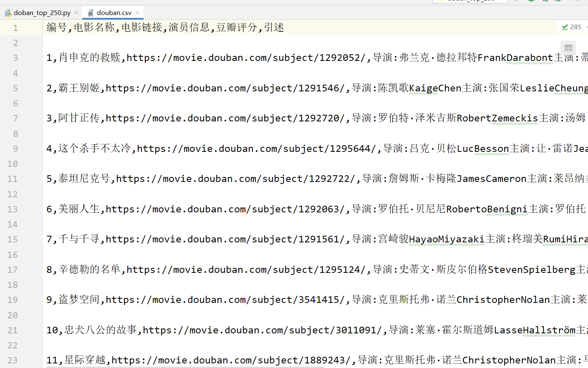The height and width of the screenshot is (368, 588).
Task: Click the URL ending subject/3541415/
Action: (x=225, y=300)
